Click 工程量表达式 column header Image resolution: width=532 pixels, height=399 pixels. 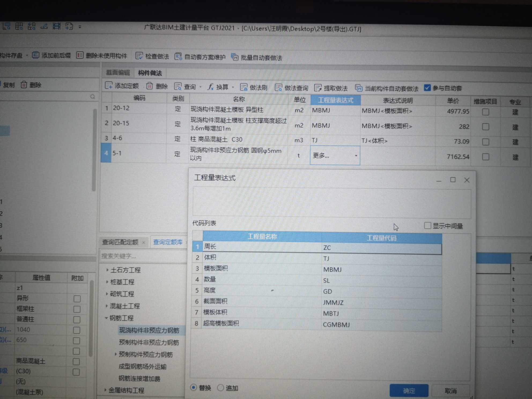pos(335,100)
